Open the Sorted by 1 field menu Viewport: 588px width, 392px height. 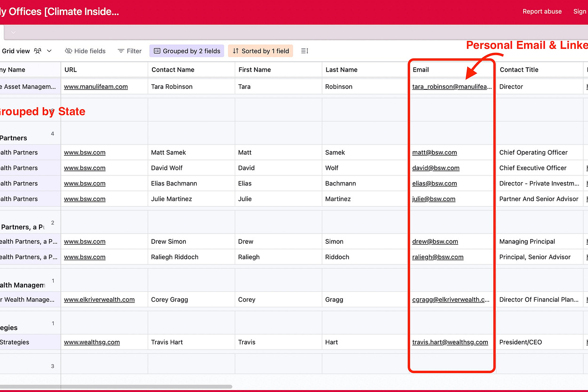[261, 51]
